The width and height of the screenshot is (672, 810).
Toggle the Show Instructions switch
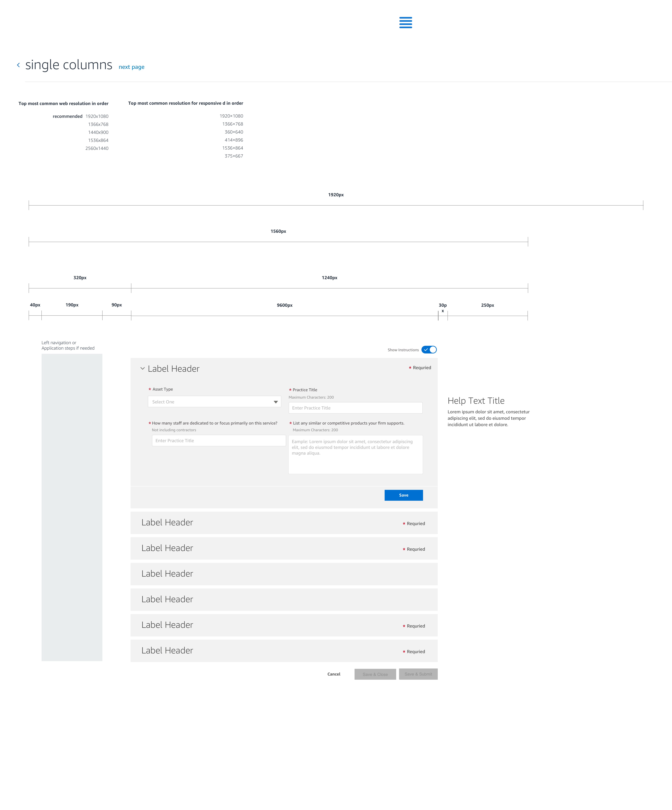[x=429, y=349]
